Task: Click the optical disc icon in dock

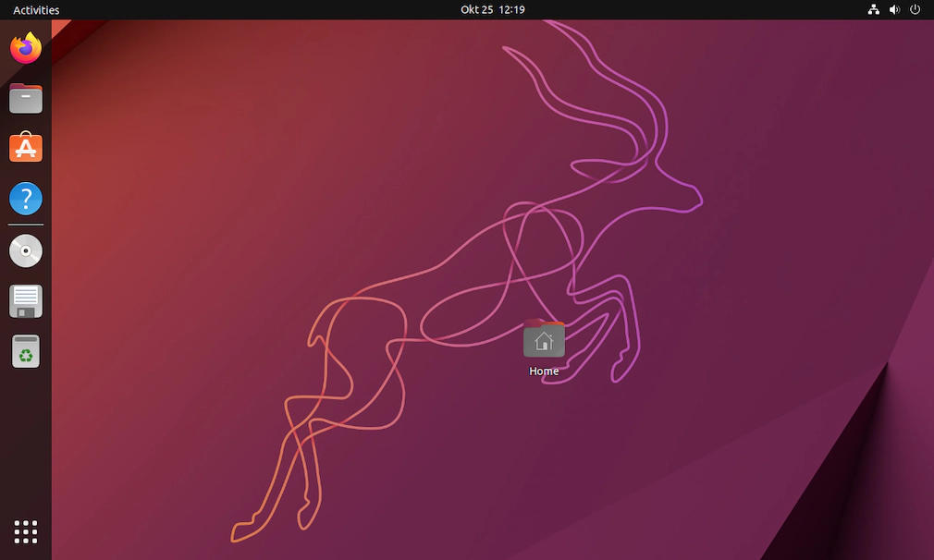Action: [26, 250]
